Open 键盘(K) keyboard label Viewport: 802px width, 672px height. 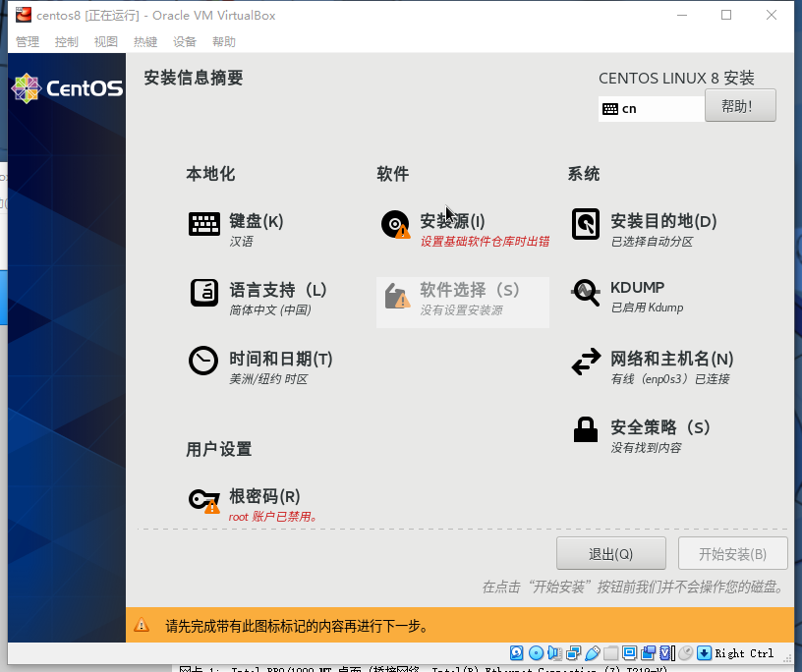tap(257, 221)
